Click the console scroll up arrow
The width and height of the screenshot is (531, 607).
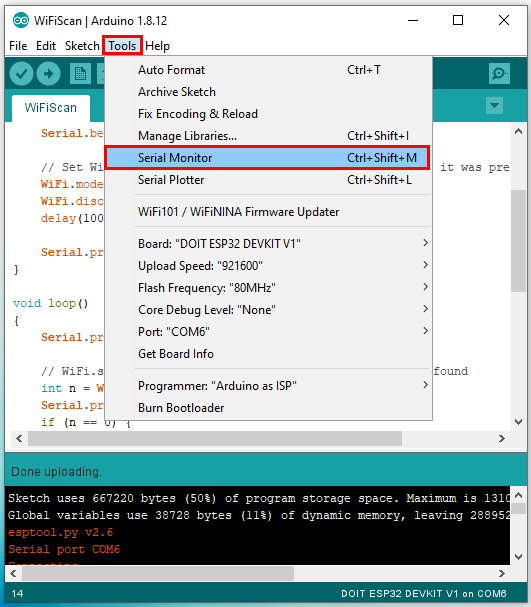pos(519,495)
